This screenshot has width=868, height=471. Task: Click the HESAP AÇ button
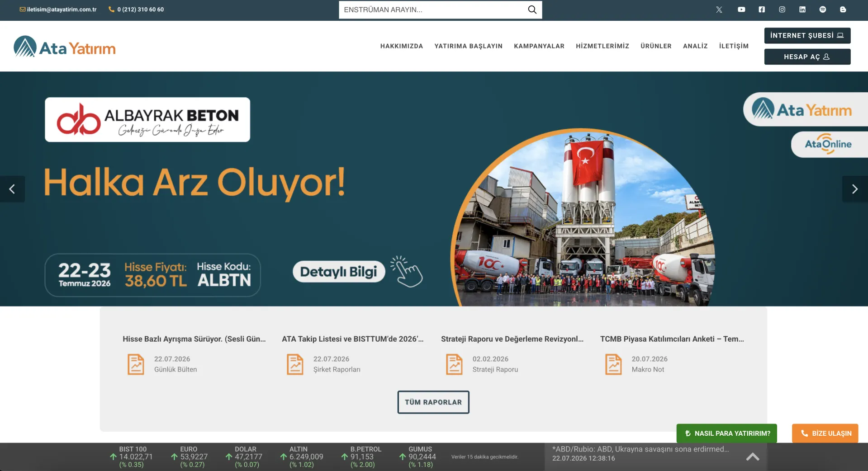pos(807,57)
